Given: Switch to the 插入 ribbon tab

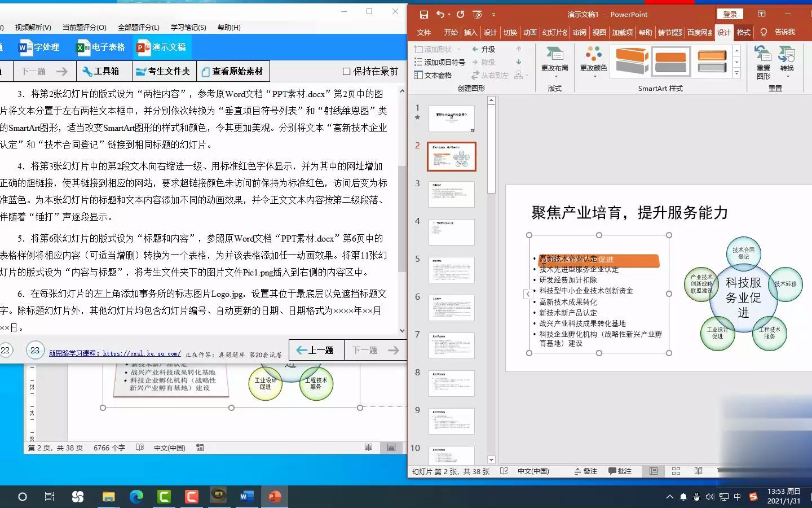Looking at the screenshot, I should pyautogui.click(x=470, y=32).
